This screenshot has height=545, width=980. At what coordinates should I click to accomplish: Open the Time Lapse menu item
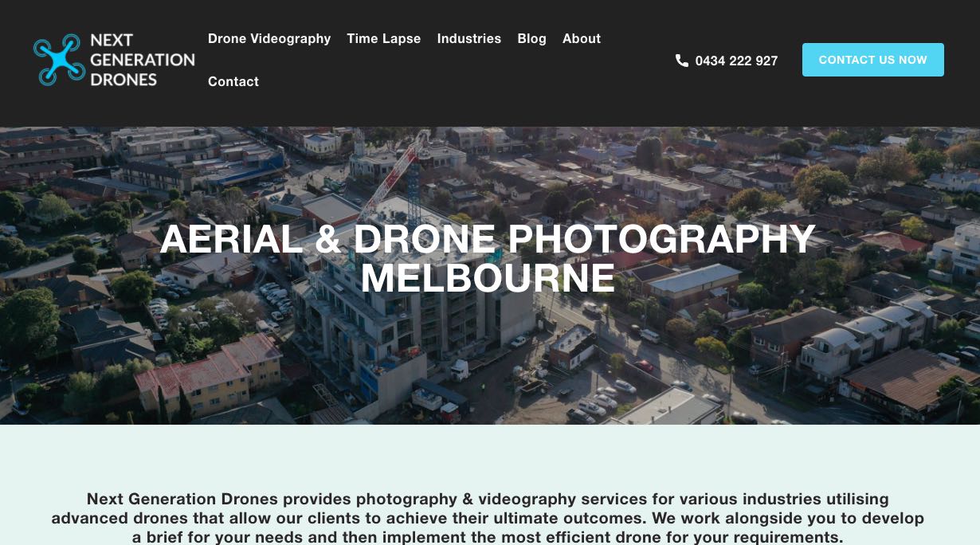(383, 38)
